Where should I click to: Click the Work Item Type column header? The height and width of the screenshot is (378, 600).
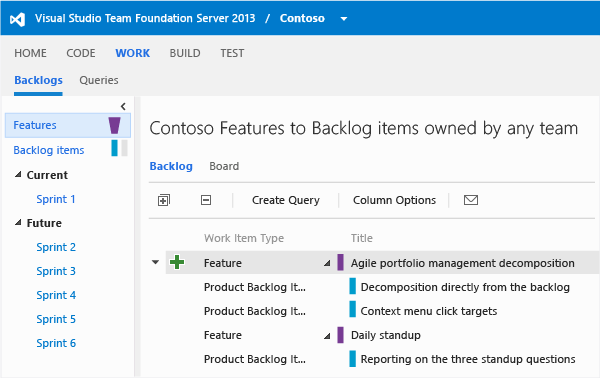pos(244,238)
